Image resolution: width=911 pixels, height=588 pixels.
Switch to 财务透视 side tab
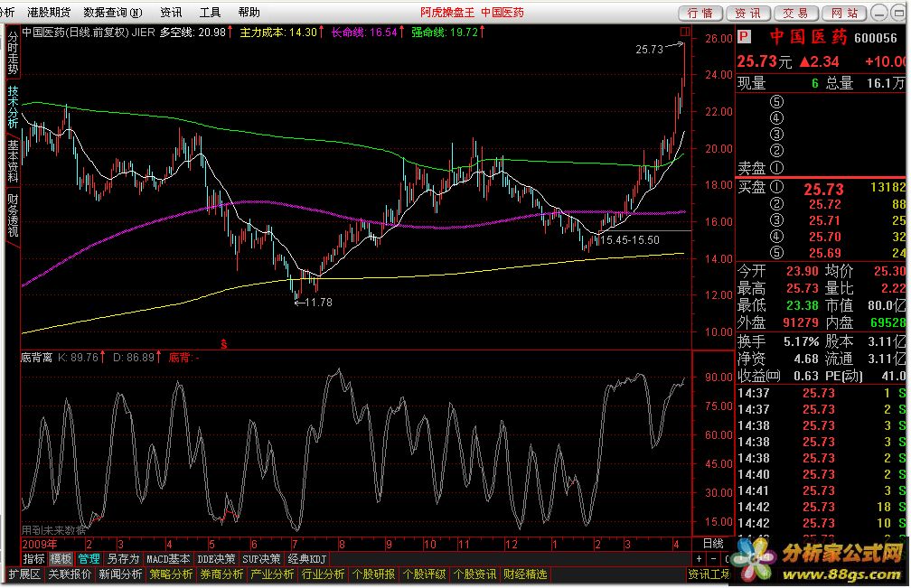(x=13, y=215)
